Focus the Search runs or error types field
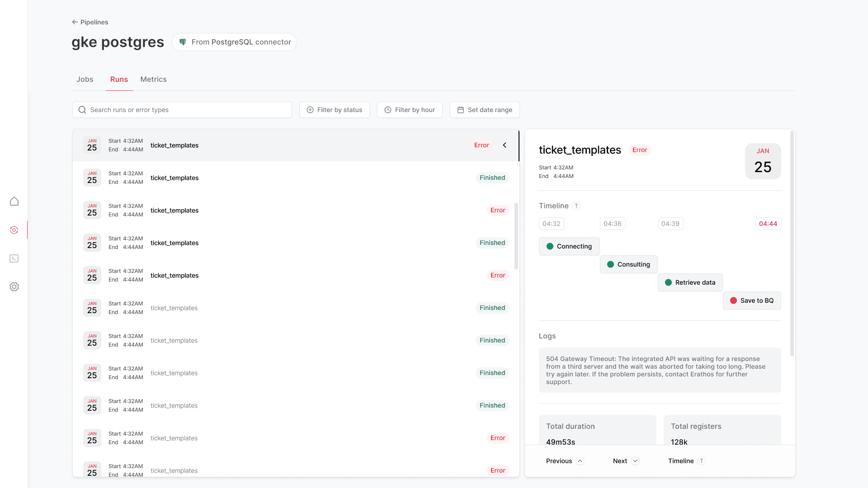Image resolution: width=868 pixels, height=488 pixels. pyautogui.click(x=182, y=110)
